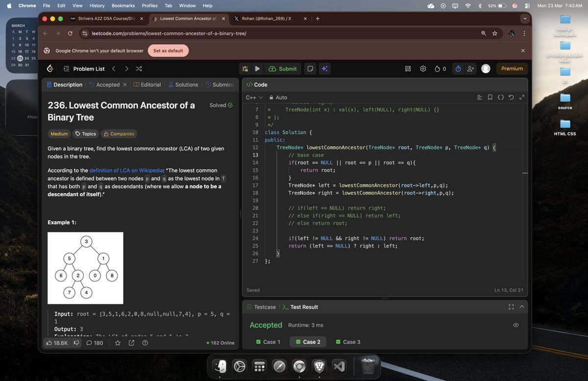Screen dimensions: 588x381
Task: Pick a random problem with shuffle icon
Action: [x=139, y=69]
